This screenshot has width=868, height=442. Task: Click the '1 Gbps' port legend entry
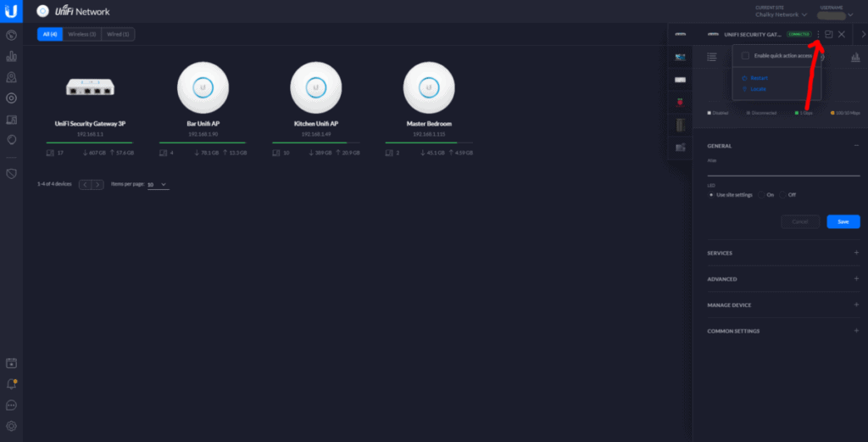pos(804,113)
